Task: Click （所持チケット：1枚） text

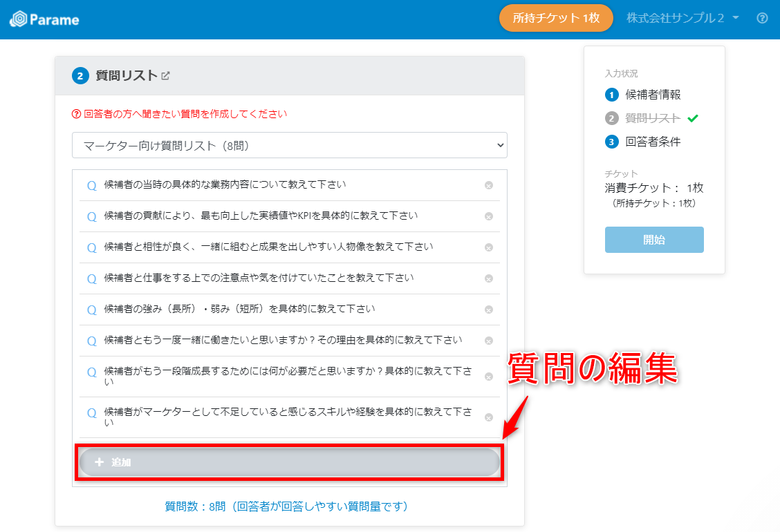Action: click(x=654, y=203)
